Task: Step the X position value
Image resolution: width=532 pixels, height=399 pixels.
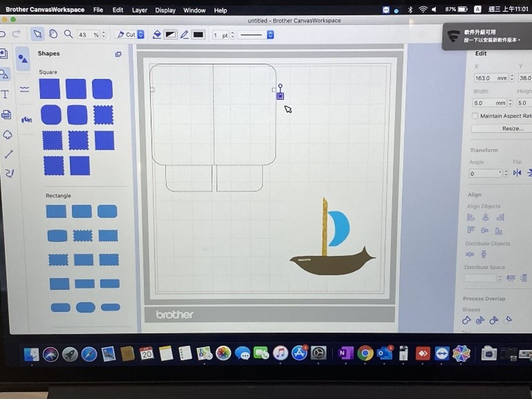Action: point(512,78)
